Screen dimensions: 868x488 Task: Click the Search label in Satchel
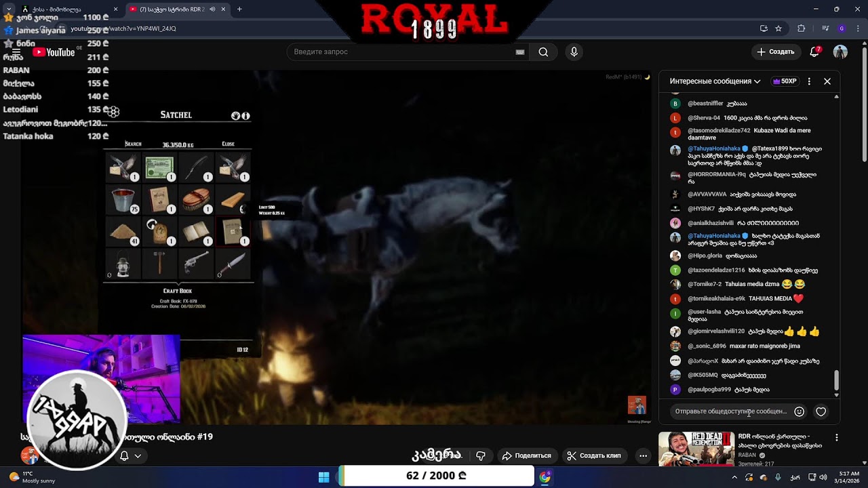coord(133,144)
